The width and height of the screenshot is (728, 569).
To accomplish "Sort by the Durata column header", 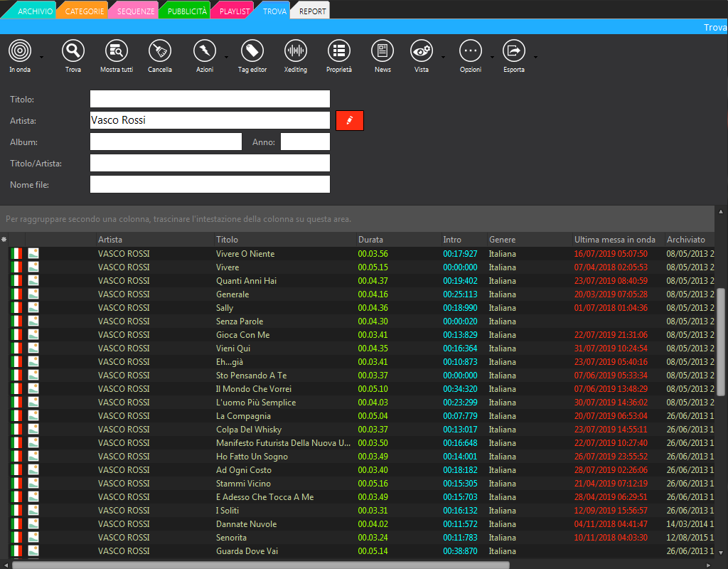I will (x=370, y=240).
